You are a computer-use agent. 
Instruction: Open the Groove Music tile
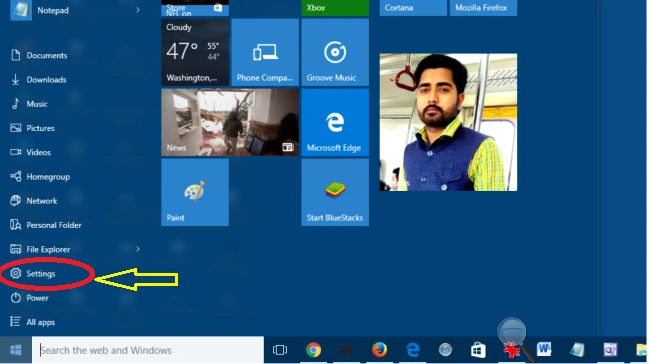point(335,52)
